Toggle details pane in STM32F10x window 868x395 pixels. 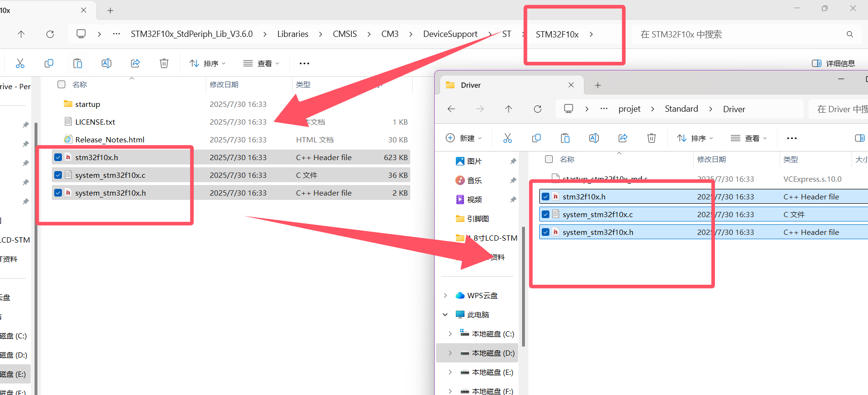click(833, 63)
